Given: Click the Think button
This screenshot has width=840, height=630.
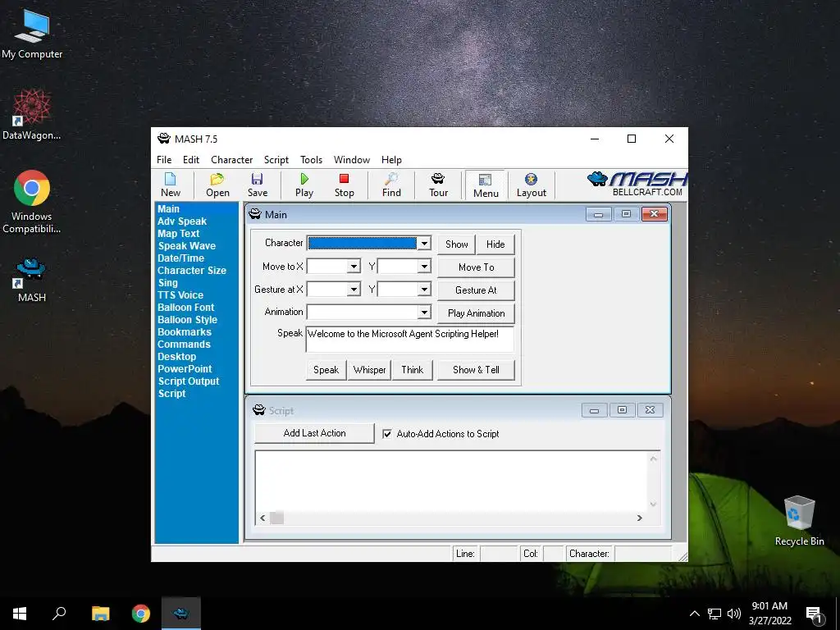Looking at the screenshot, I should [x=412, y=370].
